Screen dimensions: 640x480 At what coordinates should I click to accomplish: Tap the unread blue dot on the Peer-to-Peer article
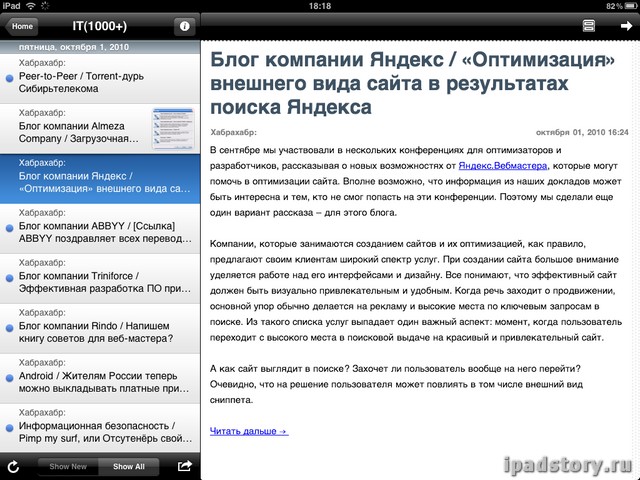click(x=9, y=78)
